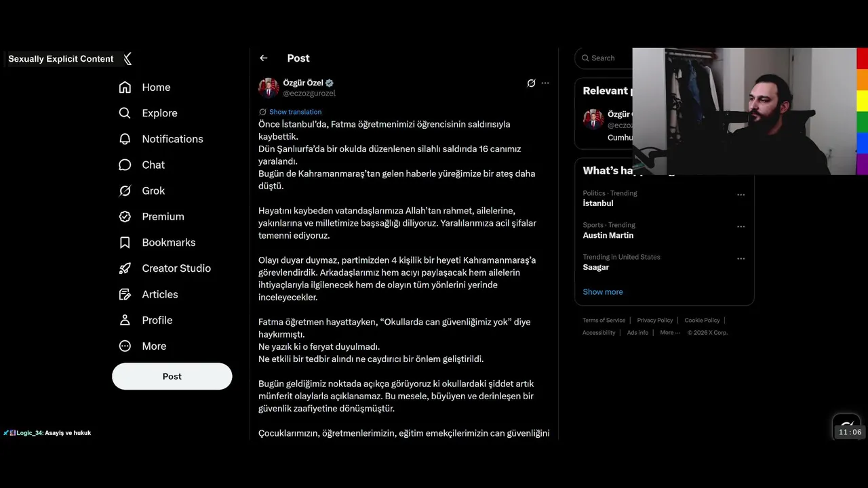Click the sidebar More menu label
The width and height of the screenshot is (868, 488).
[154, 346]
